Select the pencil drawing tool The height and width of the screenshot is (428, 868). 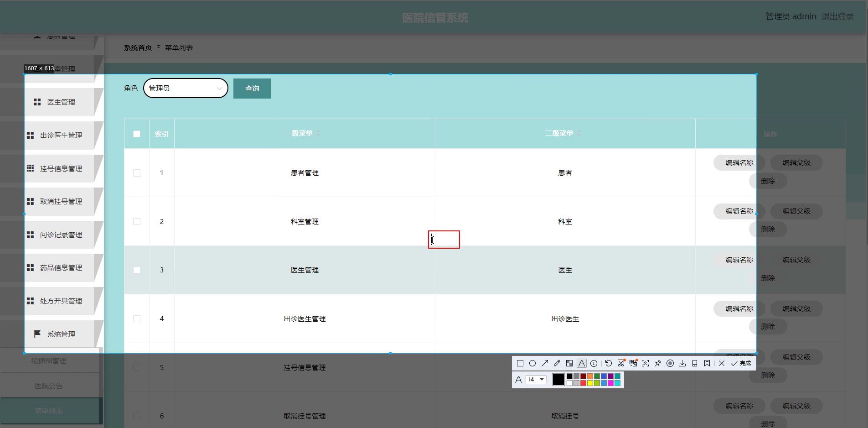point(557,363)
